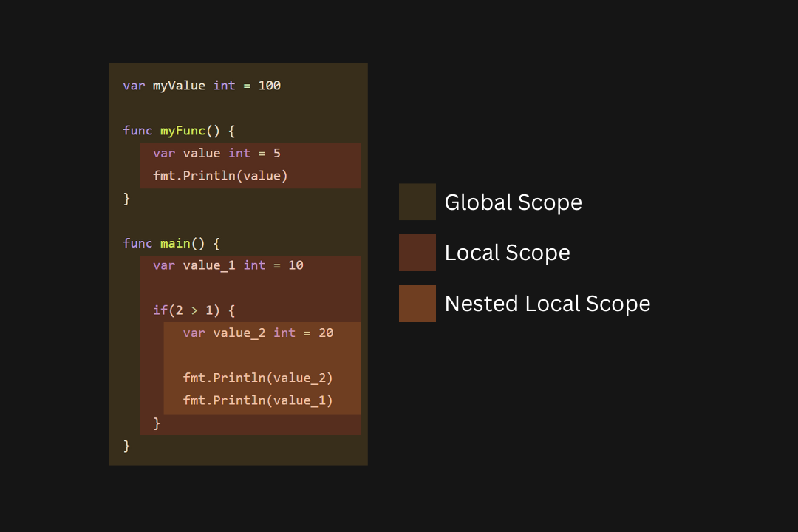Click fmt.Println(value) statement
The image size is (798, 532).
tap(220, 176)
